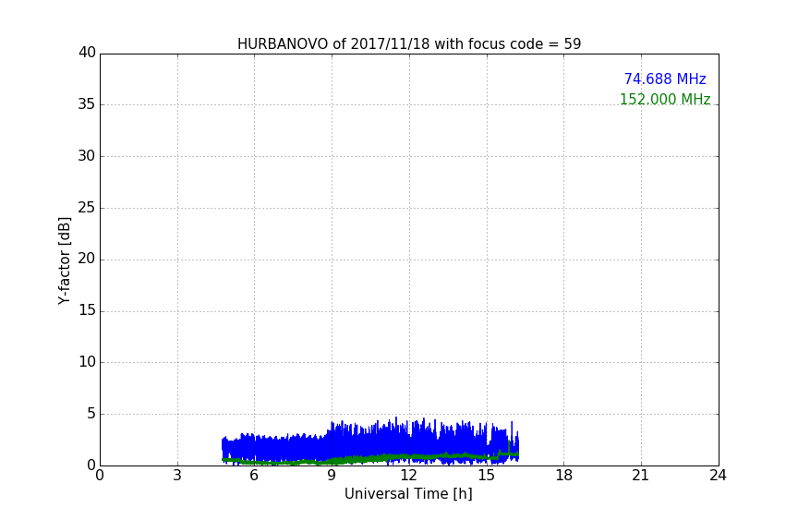Viewport: 798px width, 532px height.
Task: Click the x-axis tick label 18
Action: pyautogui.click(x=564, y=476)
